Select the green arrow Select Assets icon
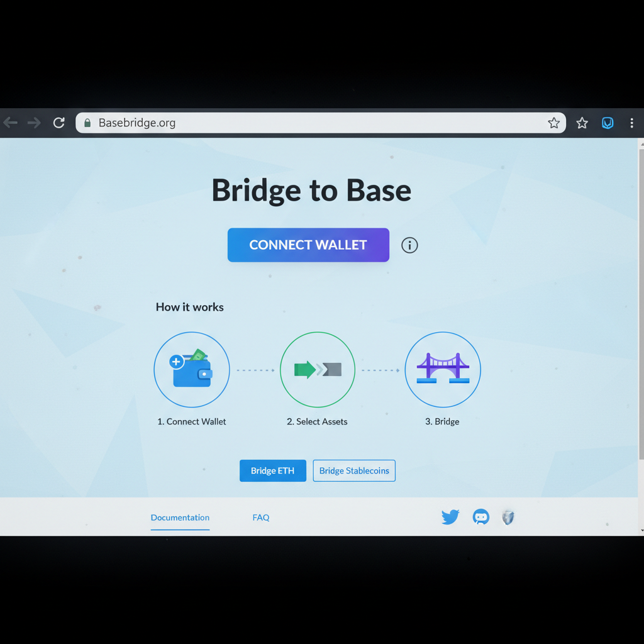This screenshot has height=644, width=644. [317, 370]
